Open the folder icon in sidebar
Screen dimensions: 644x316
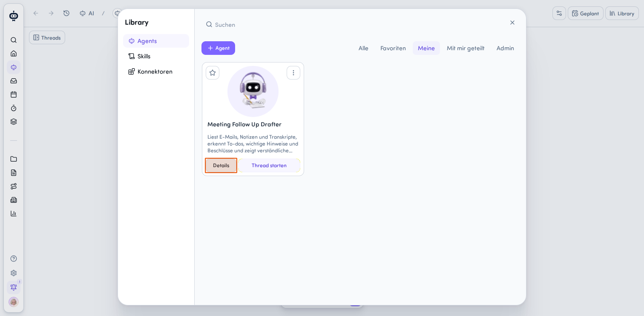click(x=14, y=159)
